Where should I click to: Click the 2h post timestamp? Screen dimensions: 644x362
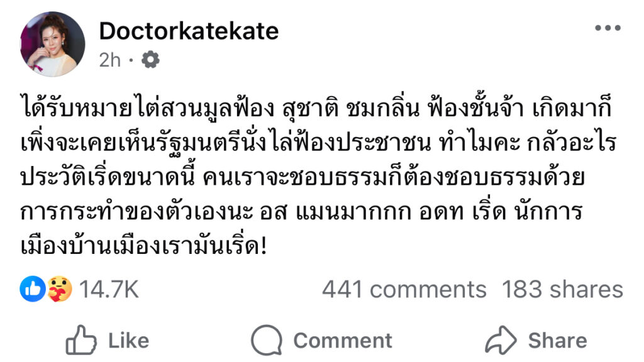[x=110, y=60]
